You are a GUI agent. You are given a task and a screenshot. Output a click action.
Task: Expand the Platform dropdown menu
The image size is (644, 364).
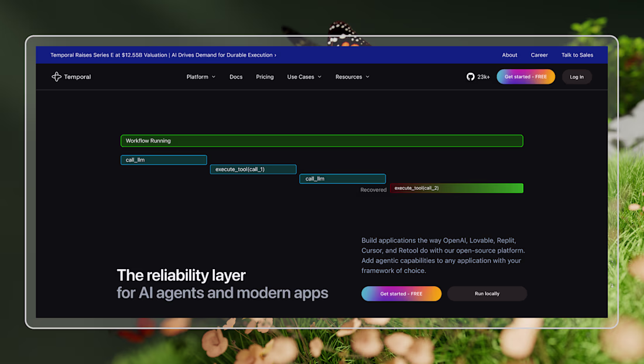click(201, 77)
